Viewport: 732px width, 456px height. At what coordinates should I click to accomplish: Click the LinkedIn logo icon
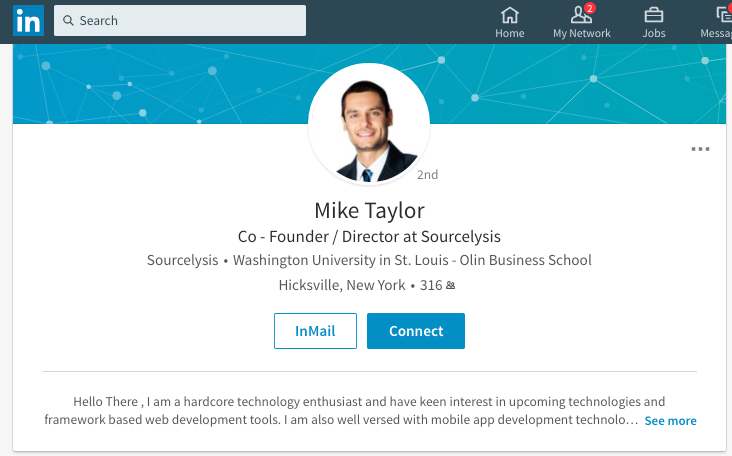(x=28, y=21)
